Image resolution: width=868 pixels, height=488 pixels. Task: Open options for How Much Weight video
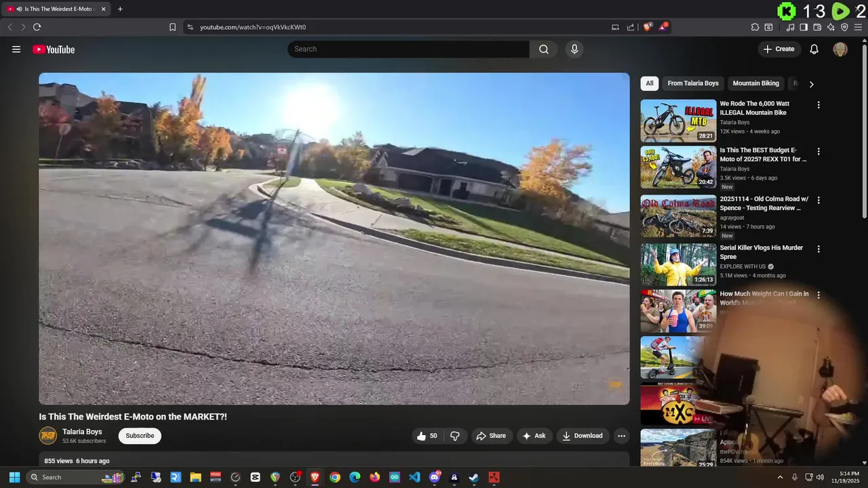tap(818, 295)
